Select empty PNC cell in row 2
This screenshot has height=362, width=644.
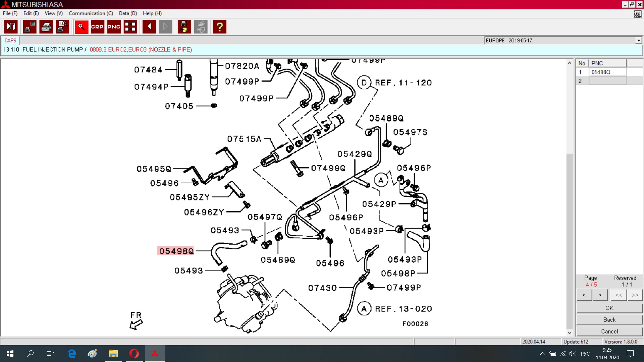pyautogui.click(x=607, y=81)
